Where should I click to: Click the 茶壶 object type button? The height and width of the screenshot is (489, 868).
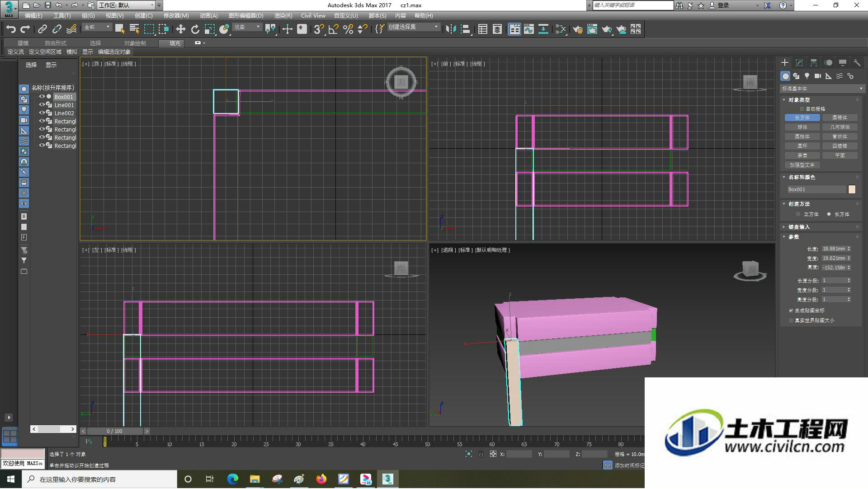click(x=802, y=155)
